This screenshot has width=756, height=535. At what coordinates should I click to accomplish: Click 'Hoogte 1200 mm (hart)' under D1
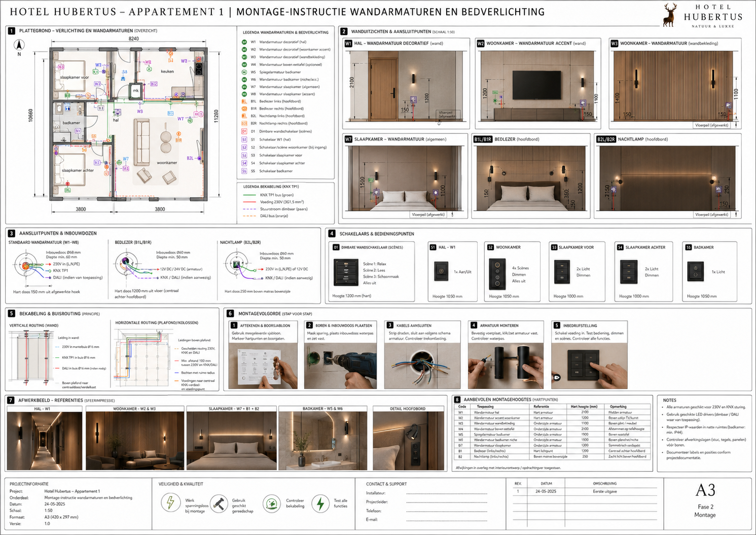coord(351,296)
